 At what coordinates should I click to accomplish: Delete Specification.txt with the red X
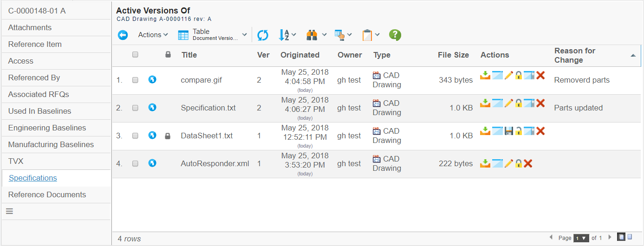pos(540,103)
